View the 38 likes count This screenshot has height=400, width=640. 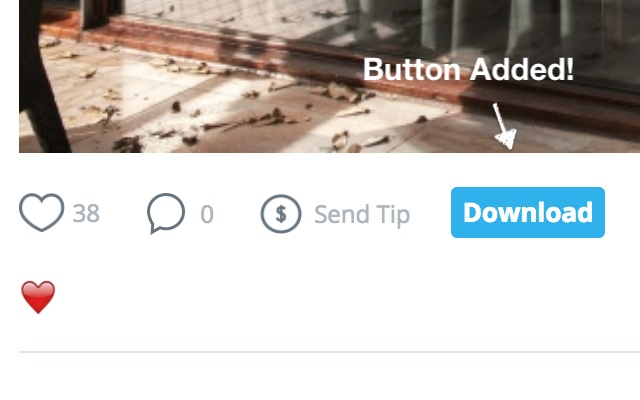86,213
